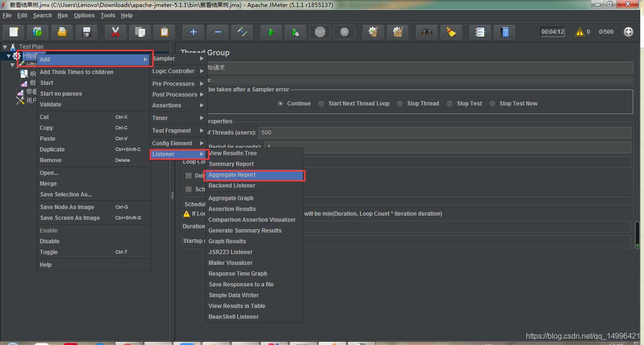This screenshot has height=345, width=644.
Task: Open the Timer submenu
Action: click(x=179, y=118)
